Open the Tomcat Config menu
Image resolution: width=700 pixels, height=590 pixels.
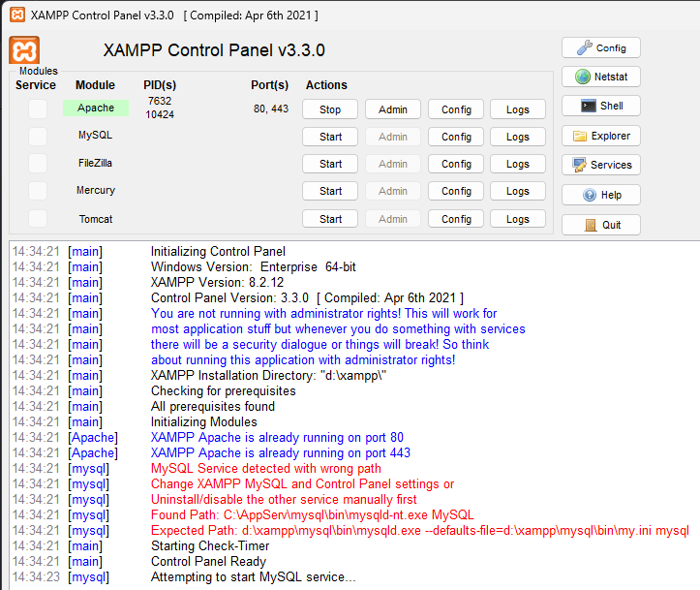point(456,219)
